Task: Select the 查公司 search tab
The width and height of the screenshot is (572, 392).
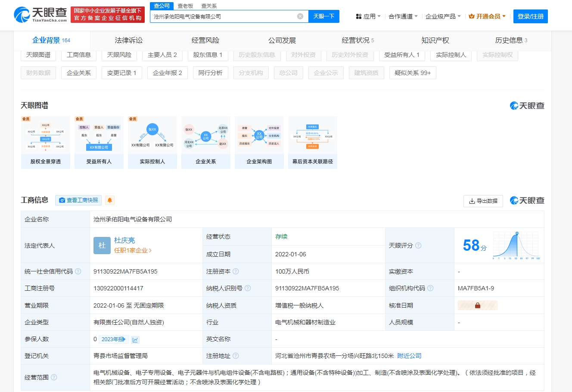Action: coord(162,6)
